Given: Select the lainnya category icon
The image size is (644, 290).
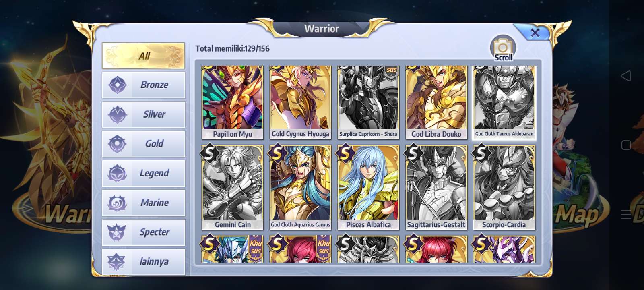Looking at the screenshot, I should pos(118,261).
